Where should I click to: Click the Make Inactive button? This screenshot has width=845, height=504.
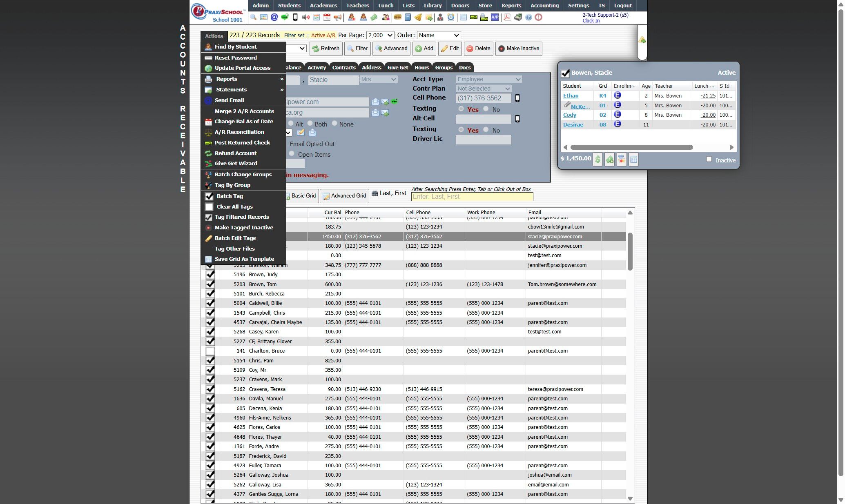pos(519,49)
